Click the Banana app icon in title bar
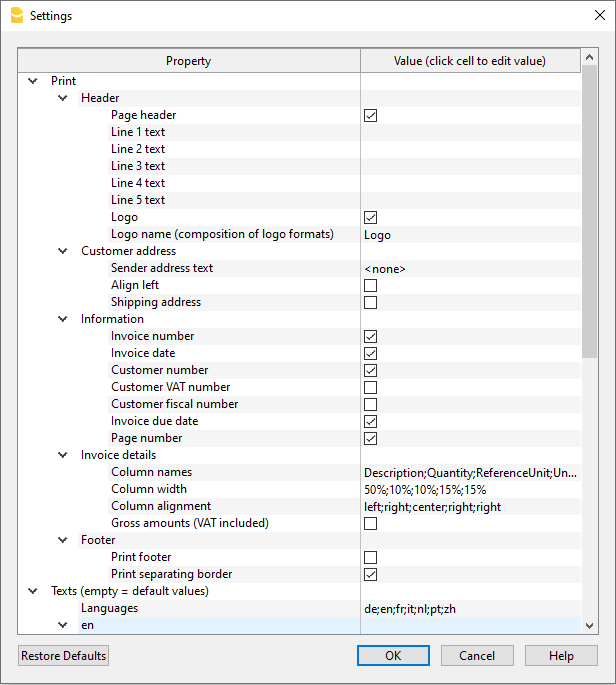The height and width of the screenshot is (685, 616). tap(15, 16)
